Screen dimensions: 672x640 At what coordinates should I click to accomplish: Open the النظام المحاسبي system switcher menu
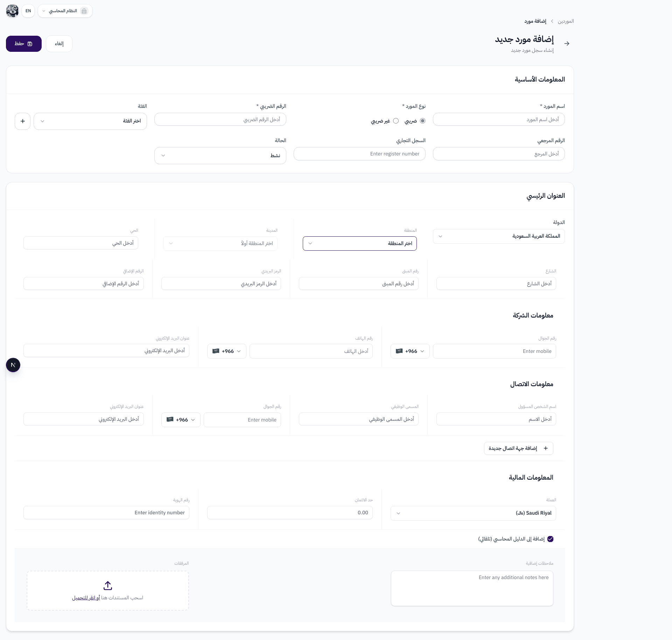click(65, 11)
